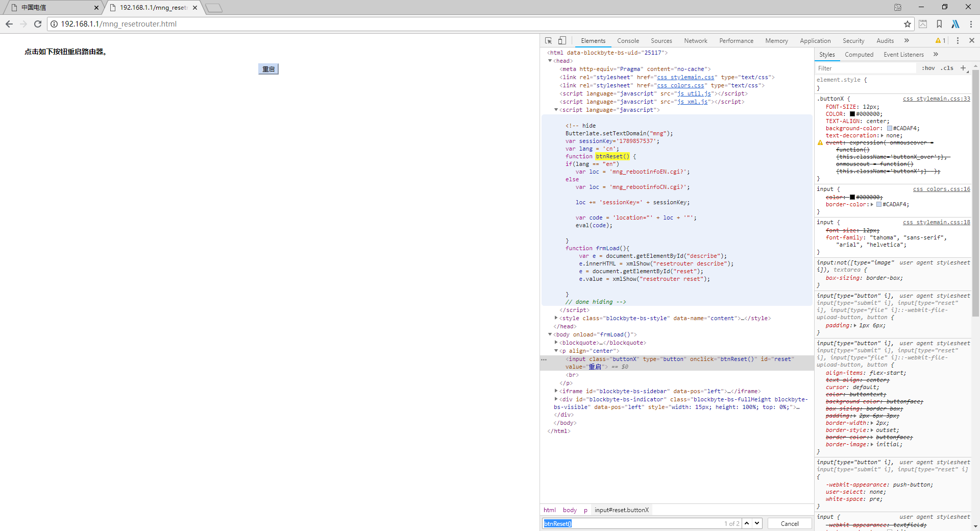Image resolution: width=980 pixels, height=531 pixels.
Task: Jump to previous search result arrow
Action: pyautogui.click(x=747, y=523)
